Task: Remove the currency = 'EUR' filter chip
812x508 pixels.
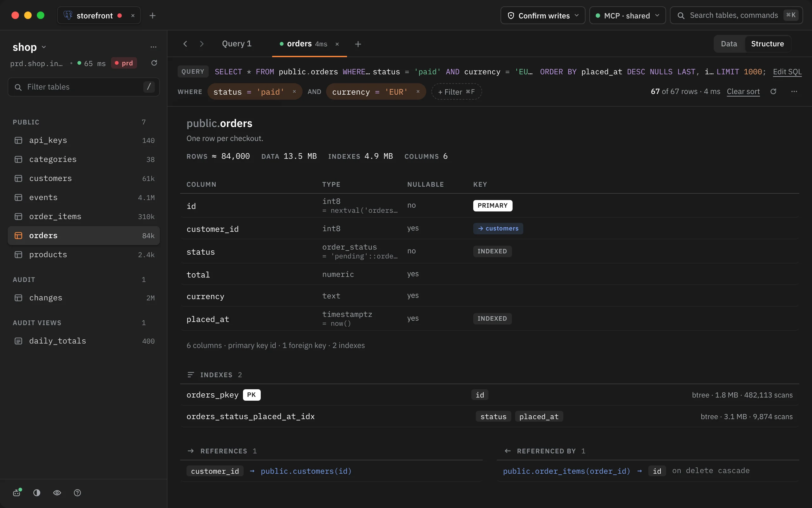Action: pyautogui.click(x=418, y=91)
